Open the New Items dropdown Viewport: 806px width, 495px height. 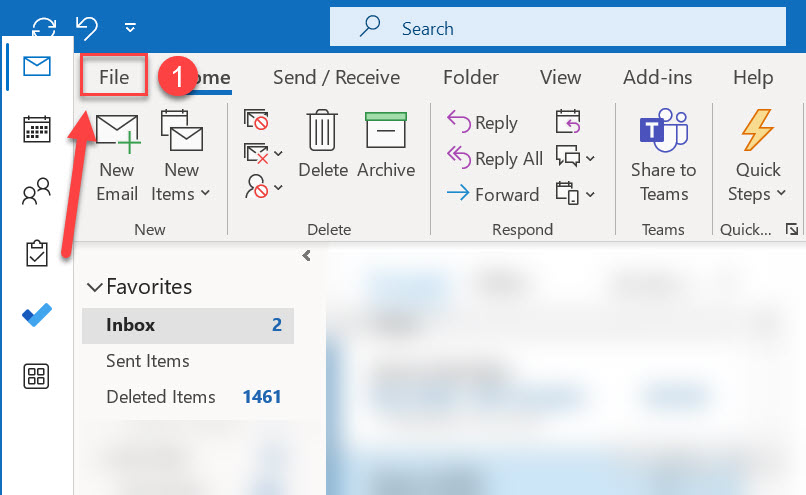pyautogui.click(x=181, y=158)
